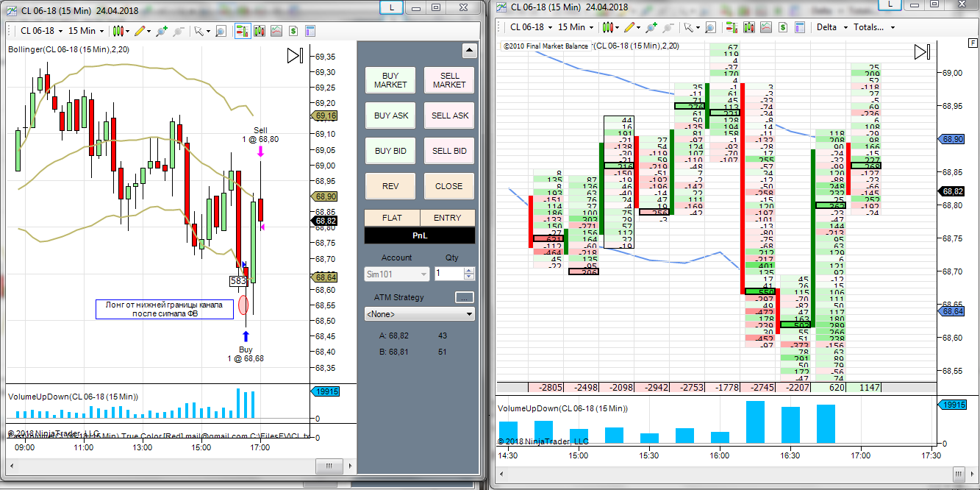Screen dimensions: 980x490
Task: Collapse Chart Trader panel with up arrow
Action: click(x=469, y=51)
